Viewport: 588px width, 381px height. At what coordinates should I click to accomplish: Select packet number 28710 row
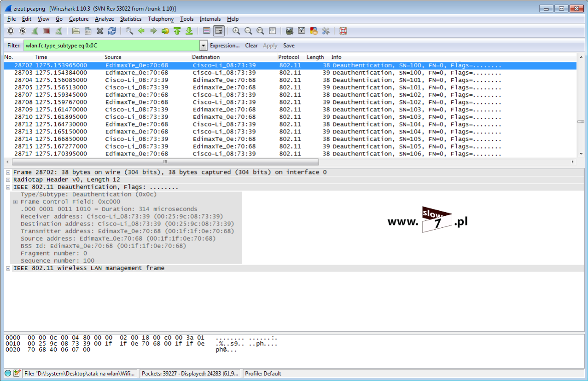(x=290, y=117)
